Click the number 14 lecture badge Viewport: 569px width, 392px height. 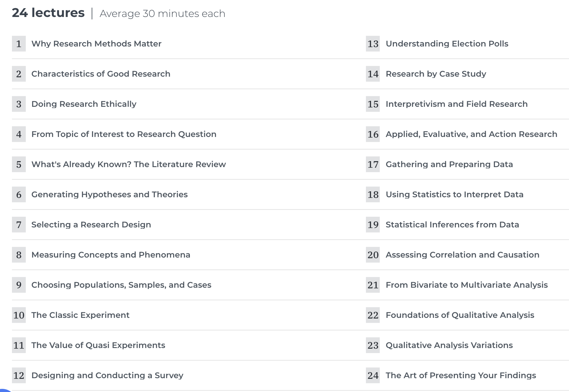coord(373,74)
